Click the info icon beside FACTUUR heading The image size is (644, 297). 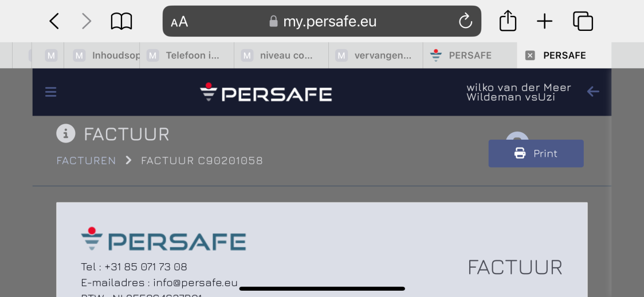click(x=66, y=134)
